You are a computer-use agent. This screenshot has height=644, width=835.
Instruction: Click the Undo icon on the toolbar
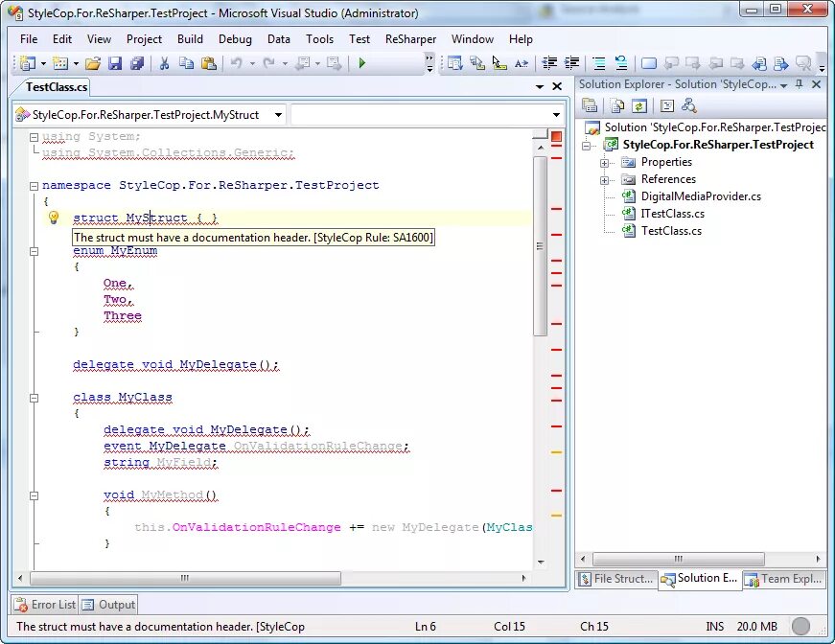[239, 62]
